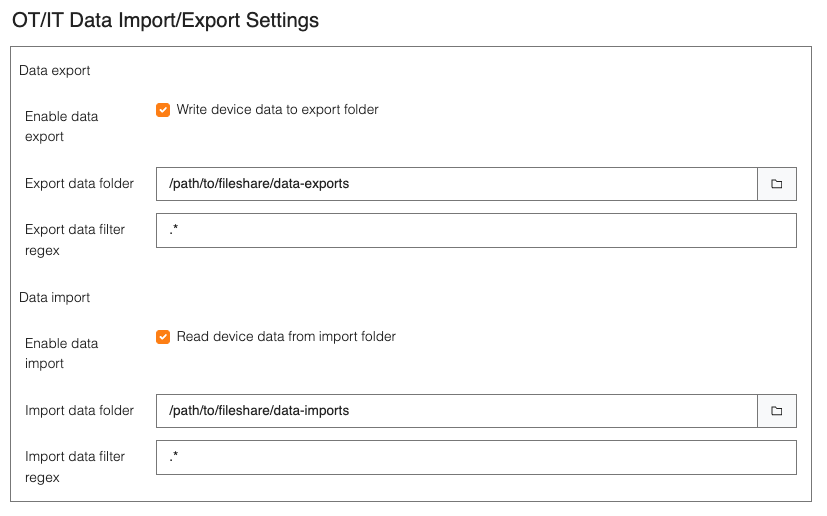
Task: Click the OT/IT Data Import/Export Settings title
Action: click(x=165, y=20)
